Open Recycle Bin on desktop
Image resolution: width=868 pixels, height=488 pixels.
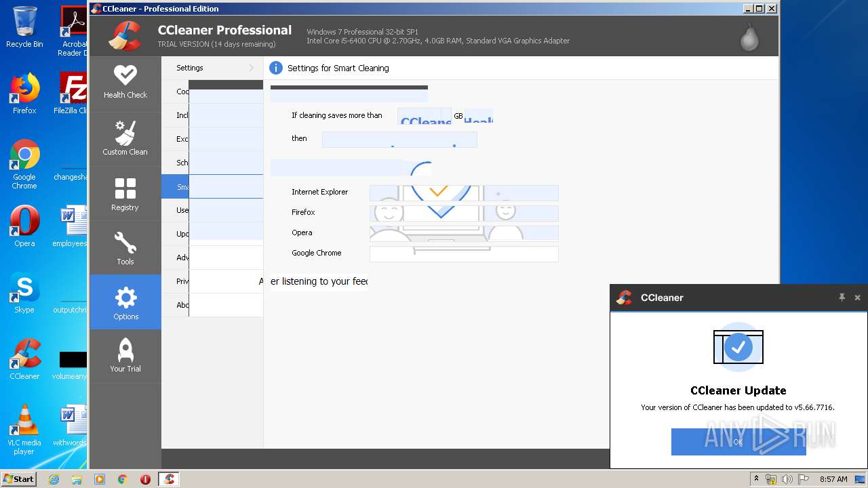pos(24,27)
